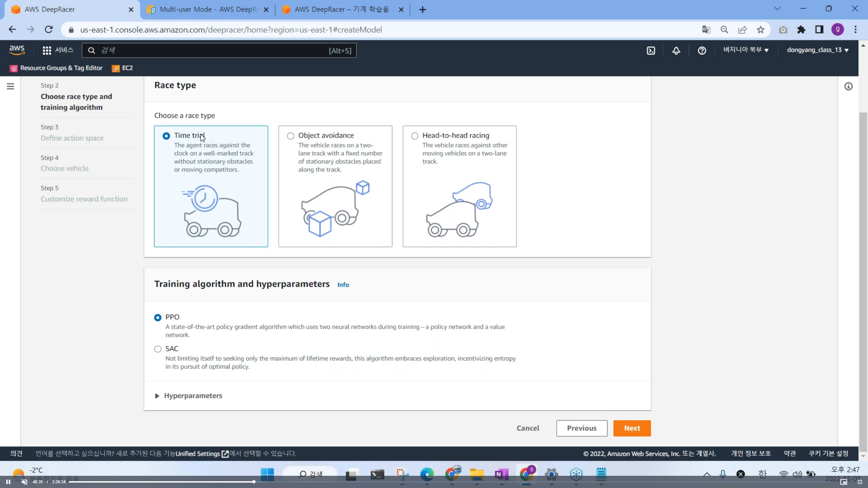
Task: Open the info panel circle icon
Action: [x=848, y=86]
